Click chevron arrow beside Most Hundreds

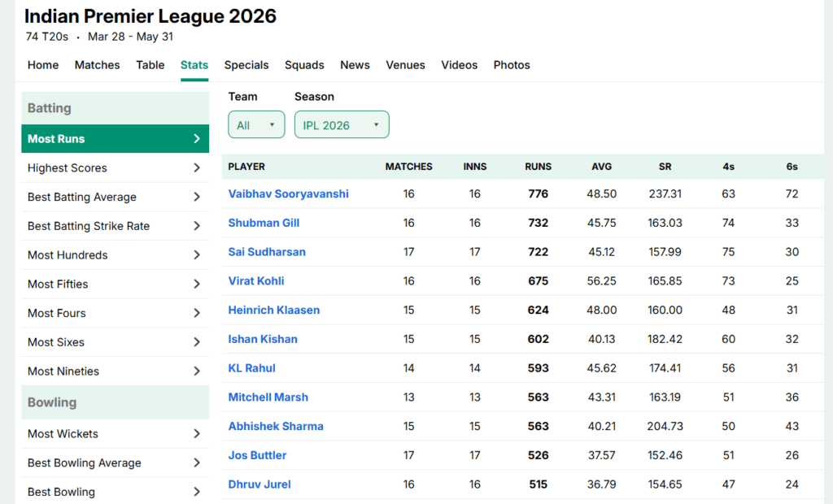[x=197, y=255]
